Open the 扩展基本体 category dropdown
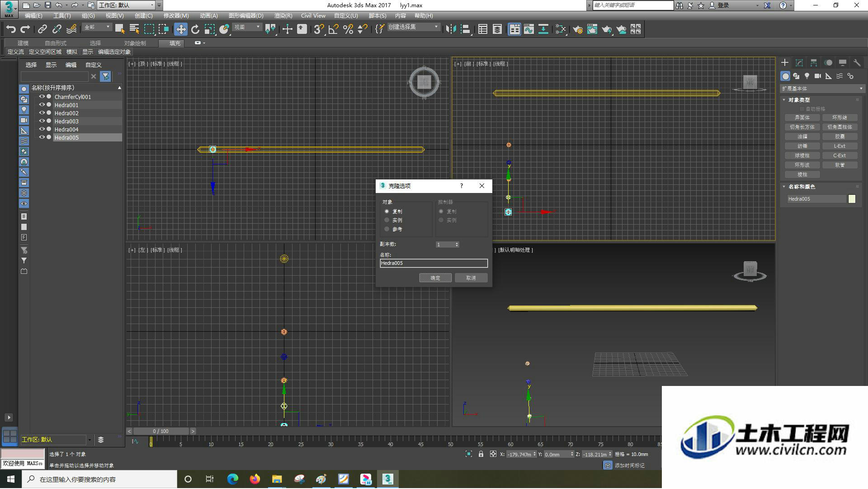868x489 pixels. (x=822, y=89)
